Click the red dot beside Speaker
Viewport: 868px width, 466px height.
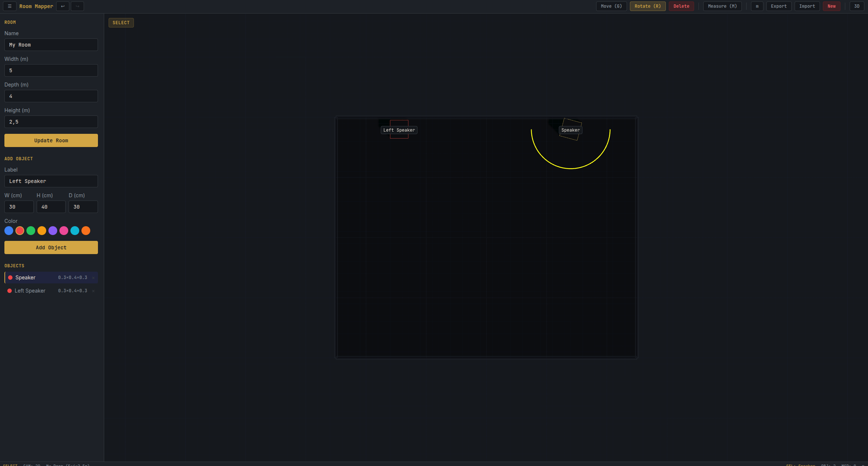[x=10, y=278]
